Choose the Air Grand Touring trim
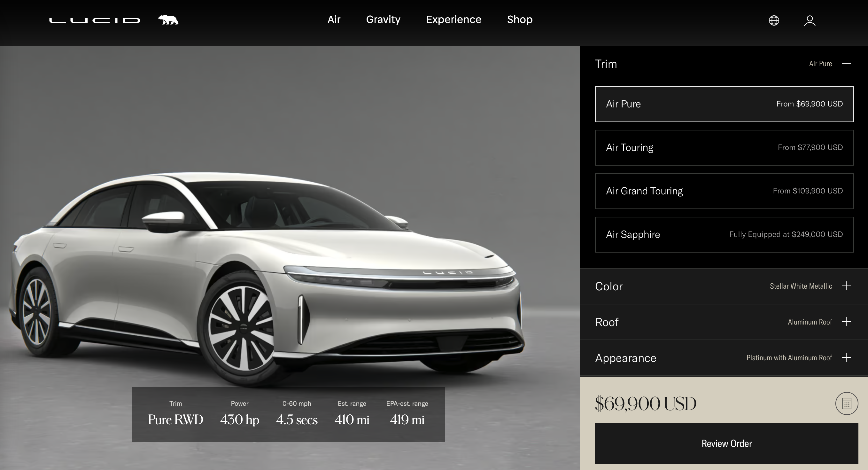 (x=724, y=191)
